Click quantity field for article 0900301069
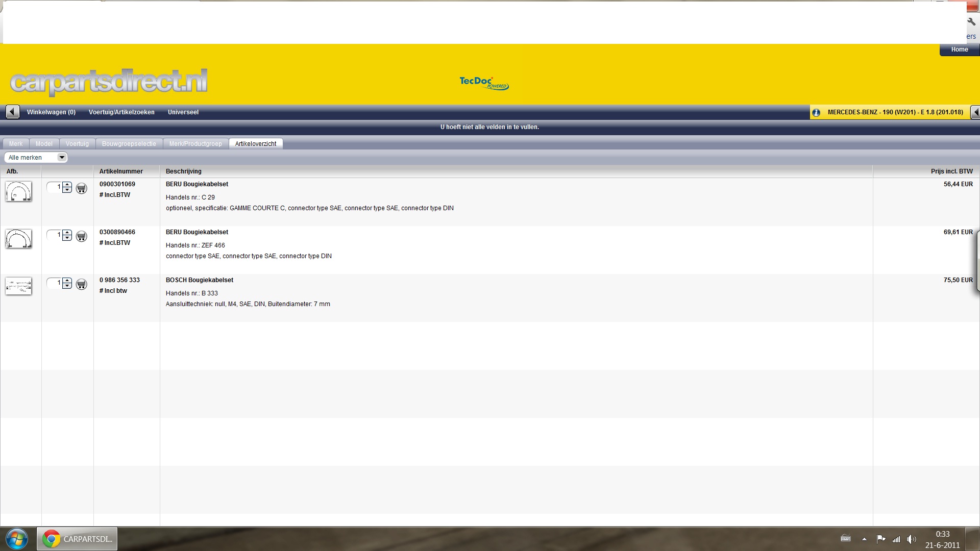Viewport: 980px width, 551px height. click(x=54, y=187)
